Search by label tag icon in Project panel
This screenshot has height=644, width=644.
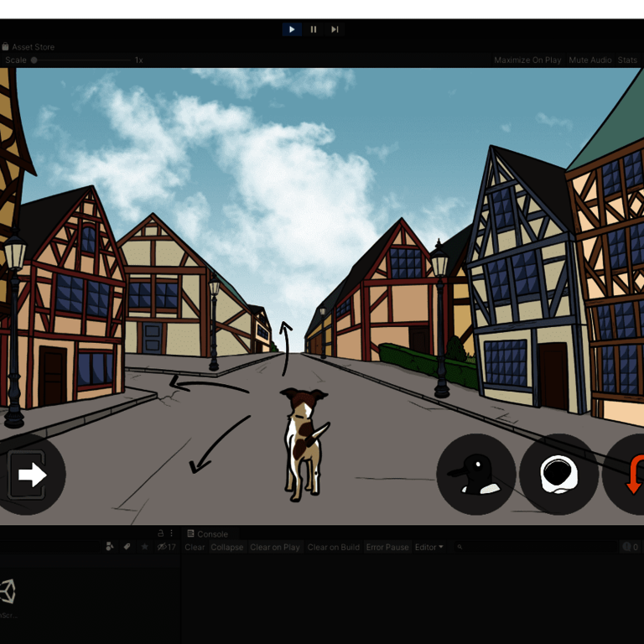pyautogui.click(x=127, y=547)
